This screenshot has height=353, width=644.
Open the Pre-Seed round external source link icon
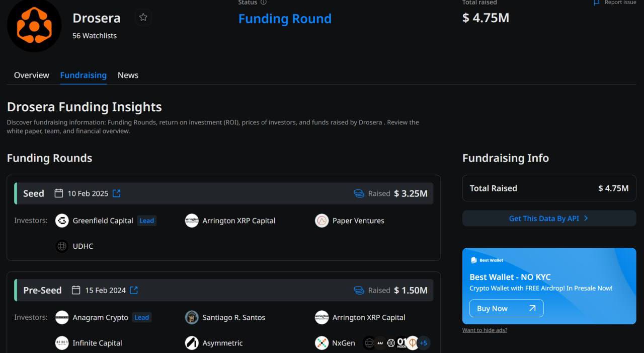[x=134, y=290]
